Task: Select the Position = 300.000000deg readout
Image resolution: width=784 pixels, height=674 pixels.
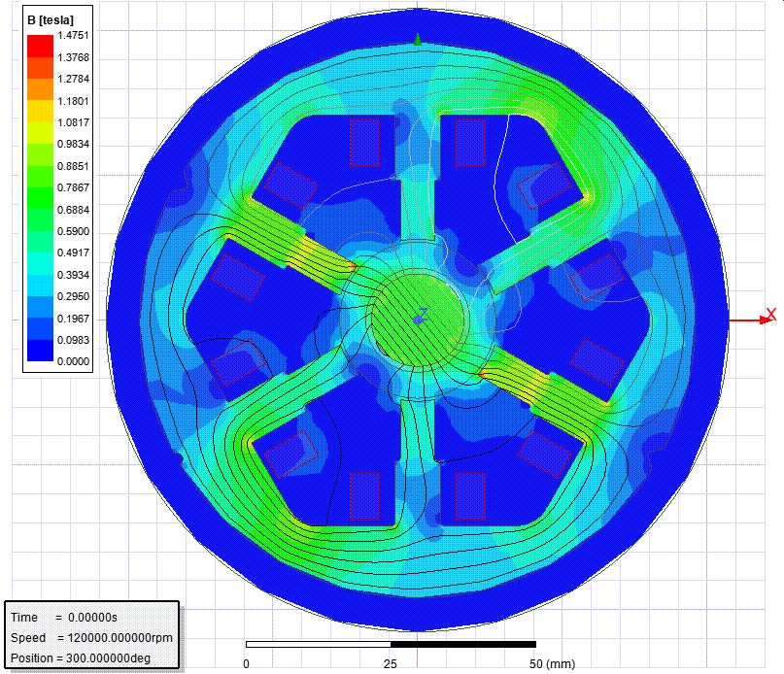Action: [81, 658]
